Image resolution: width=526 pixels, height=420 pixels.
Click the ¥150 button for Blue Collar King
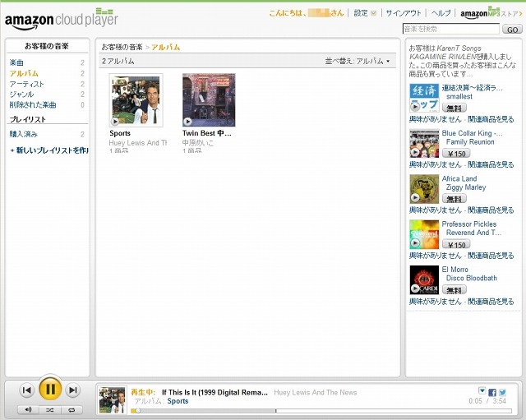click(x=456, y=154)
